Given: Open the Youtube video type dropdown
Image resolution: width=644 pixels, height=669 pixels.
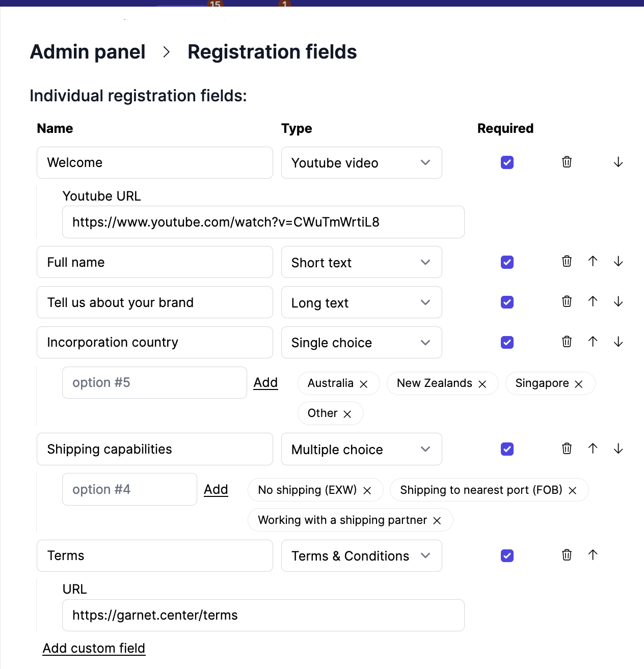Looking at the screenshot, I should [x=361, y=162].
